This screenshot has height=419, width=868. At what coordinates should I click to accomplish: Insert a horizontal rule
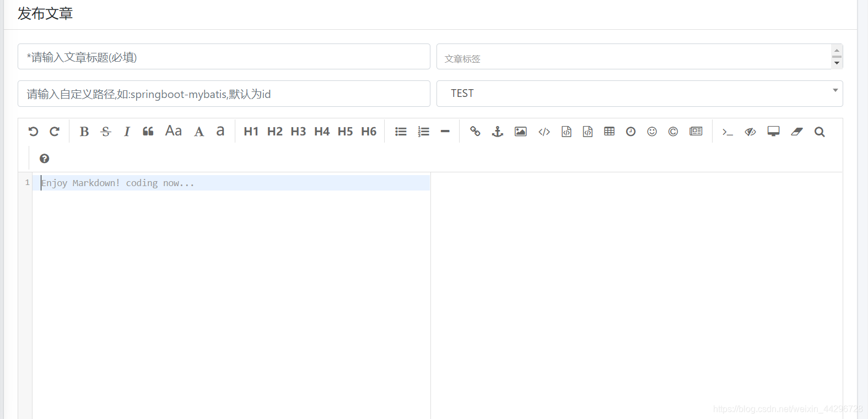[x=445, y=132]
